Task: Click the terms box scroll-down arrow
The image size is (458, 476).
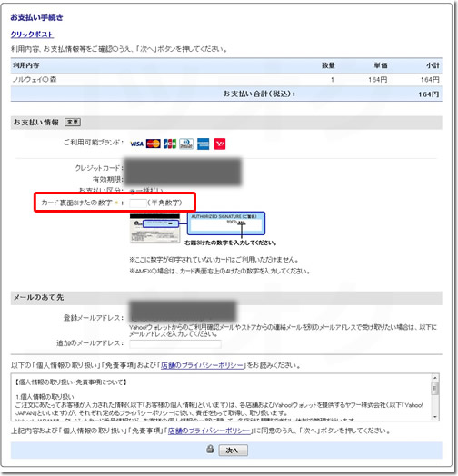Action: pos(435,417)
